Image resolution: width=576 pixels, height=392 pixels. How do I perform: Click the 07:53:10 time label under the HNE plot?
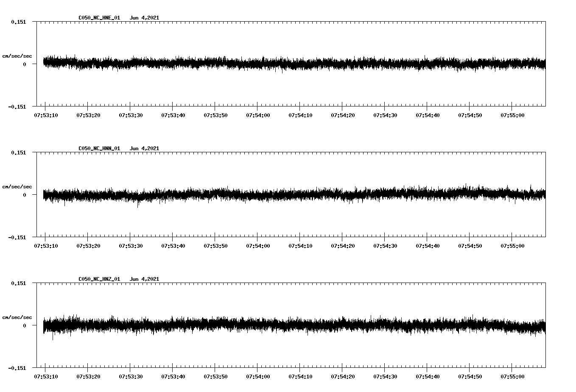pyautogui.click(x=46, y=115)
